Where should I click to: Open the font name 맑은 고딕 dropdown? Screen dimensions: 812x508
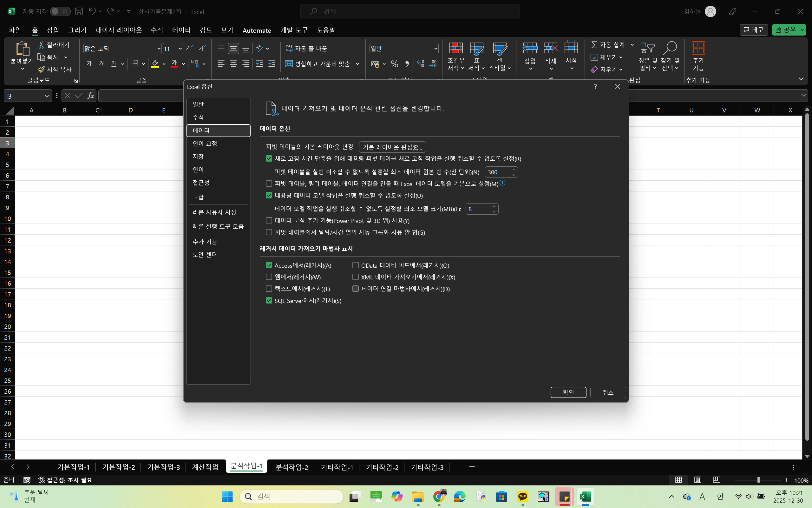[159, 49]
